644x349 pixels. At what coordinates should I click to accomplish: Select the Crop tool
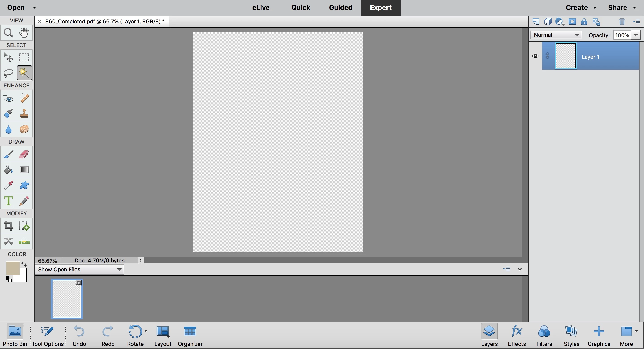8,226
